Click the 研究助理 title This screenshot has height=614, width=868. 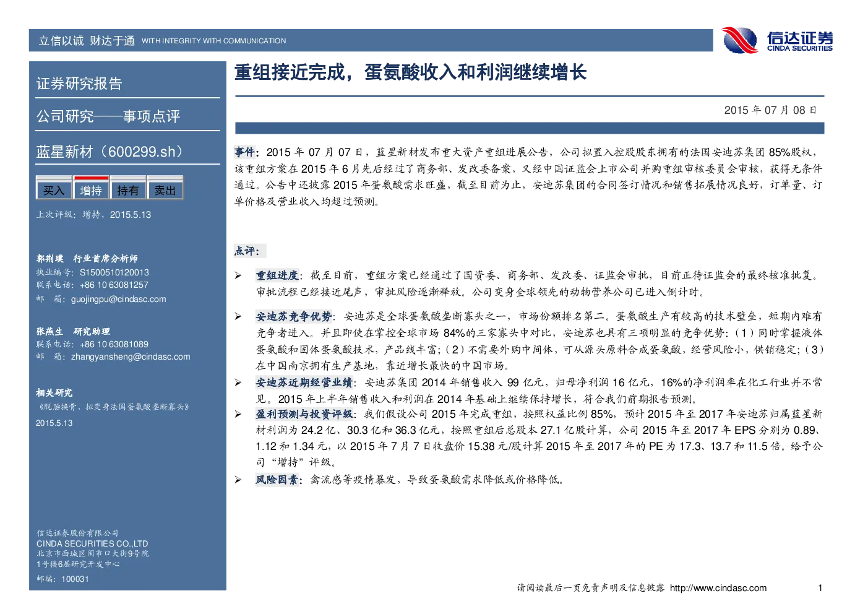pyautogui.click(x=92, y=332)
